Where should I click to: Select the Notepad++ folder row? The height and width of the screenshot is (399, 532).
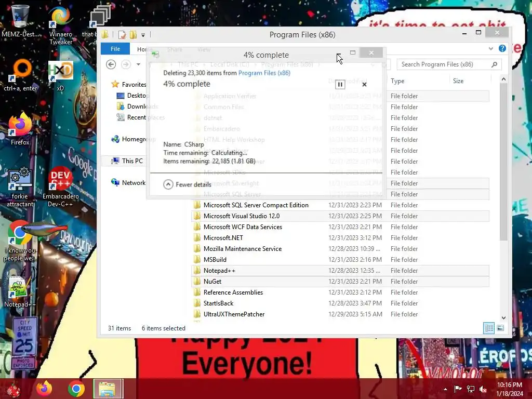coord(340,270)
